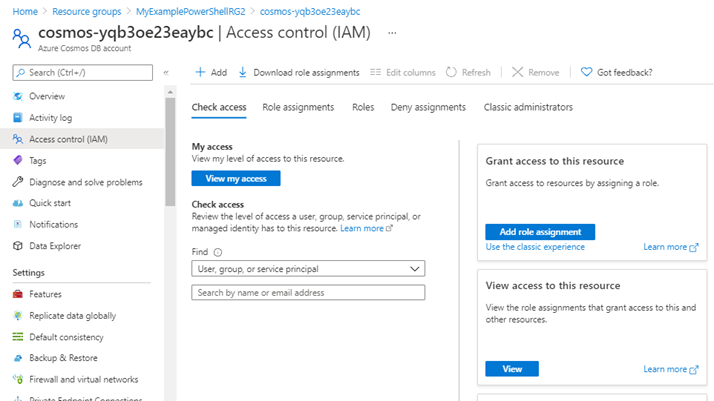This screenshot has width=714, height=401.
Task: Click Use the classic experience link
Action: (x=535, y=247)
